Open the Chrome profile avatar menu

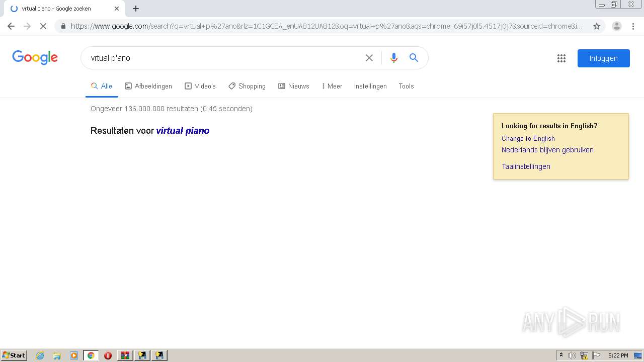coord(617,26)
